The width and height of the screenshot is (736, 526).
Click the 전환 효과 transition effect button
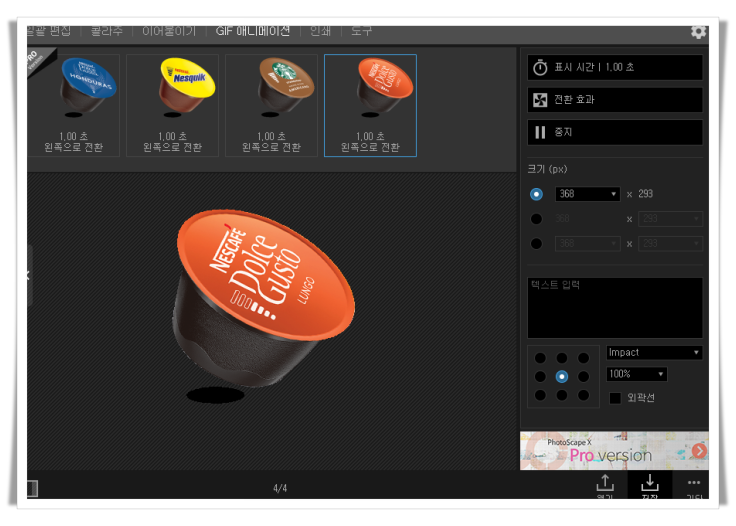tap(615, 100)
